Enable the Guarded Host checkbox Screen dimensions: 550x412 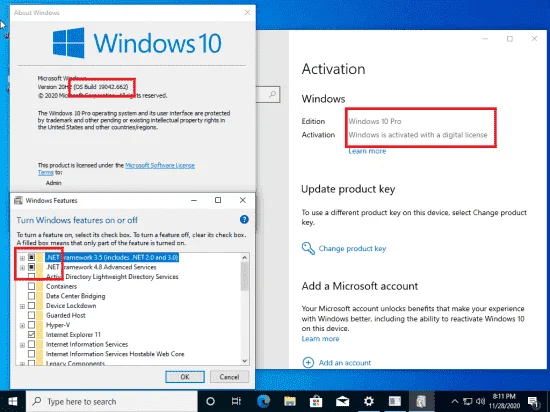[31, 315]
